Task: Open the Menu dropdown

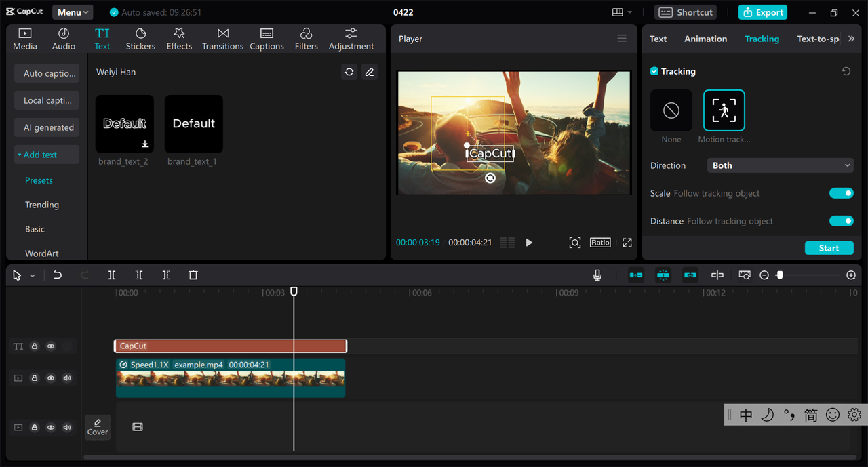Action: 73,12
